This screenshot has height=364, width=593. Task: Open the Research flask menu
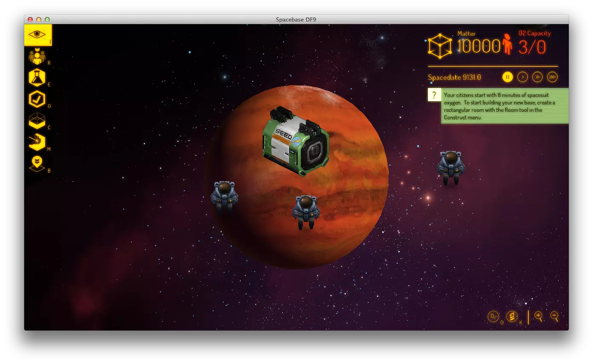point(37,78)
